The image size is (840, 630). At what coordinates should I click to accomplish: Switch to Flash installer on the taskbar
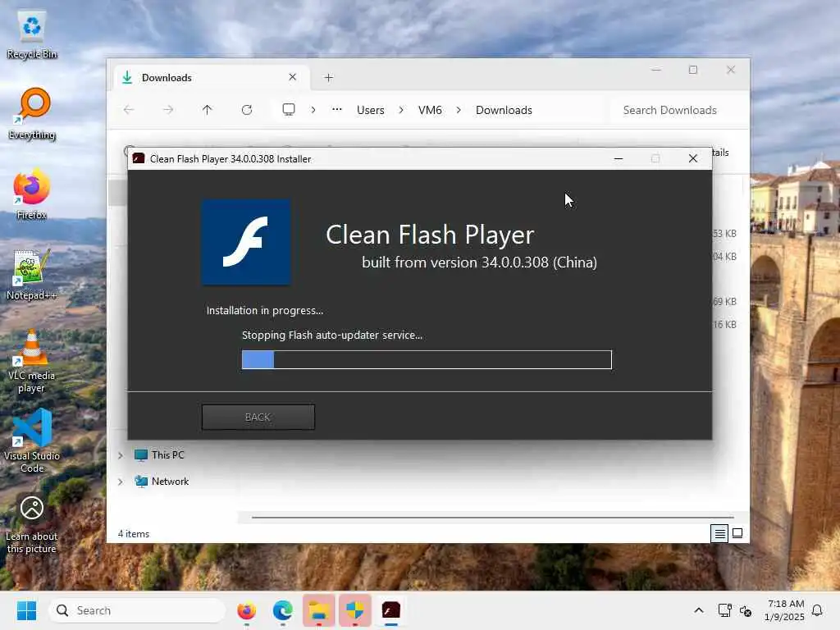[x=391, y=610]
